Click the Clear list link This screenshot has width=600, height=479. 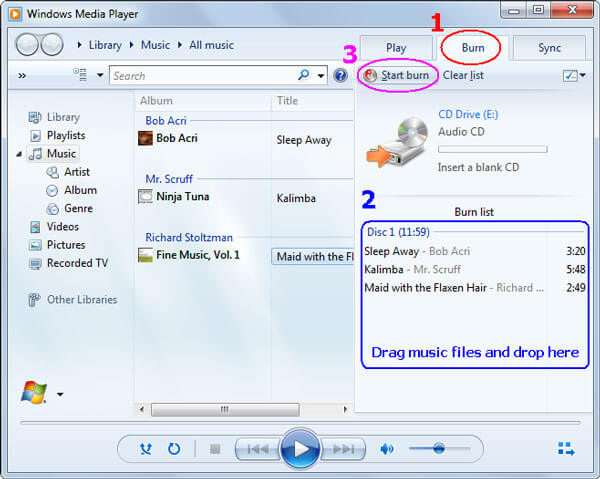pyautogui.click(x=464, y=75)
